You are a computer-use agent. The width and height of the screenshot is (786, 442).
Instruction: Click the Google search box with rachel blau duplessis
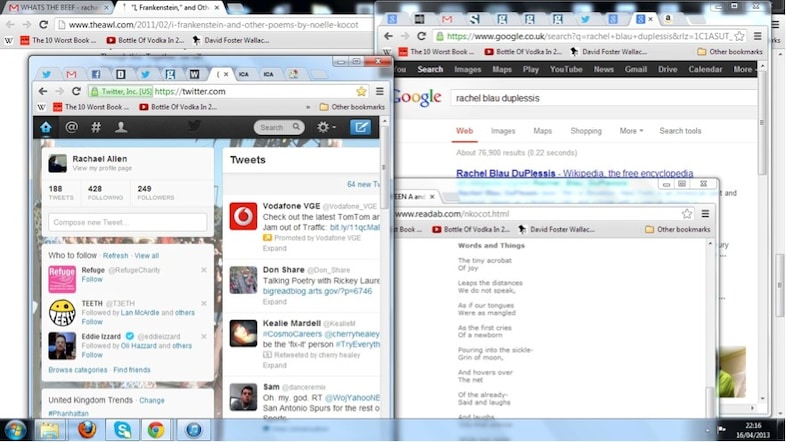pos(602,98)
